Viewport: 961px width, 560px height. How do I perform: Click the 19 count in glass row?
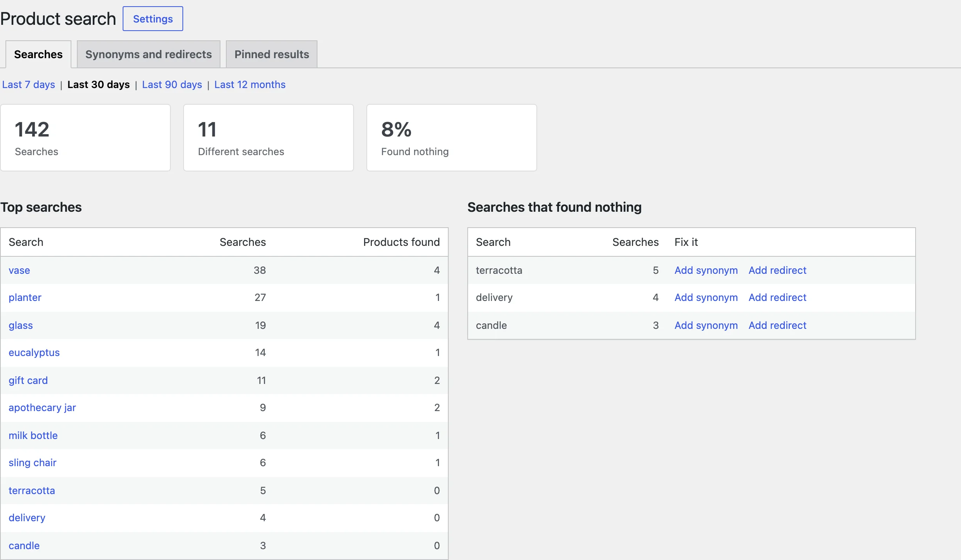[x=260, y=325]
